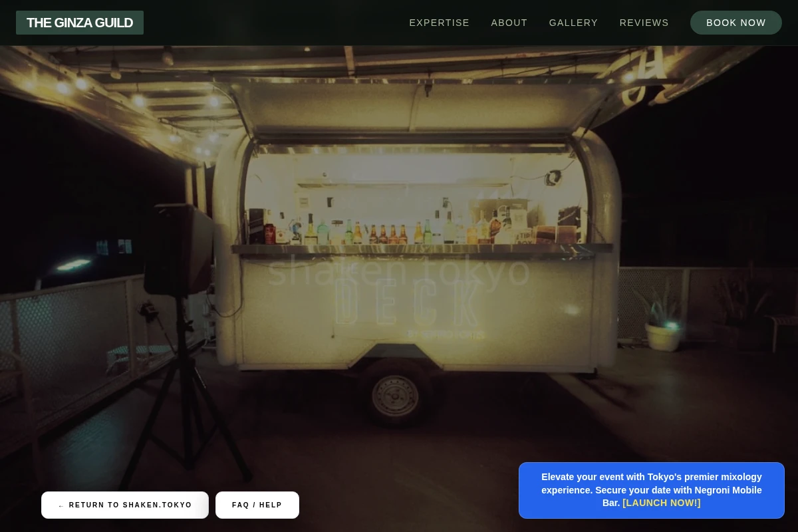This screenshot has width=798, height=532.
Task: Go to the About section
Action: point(509,23)
